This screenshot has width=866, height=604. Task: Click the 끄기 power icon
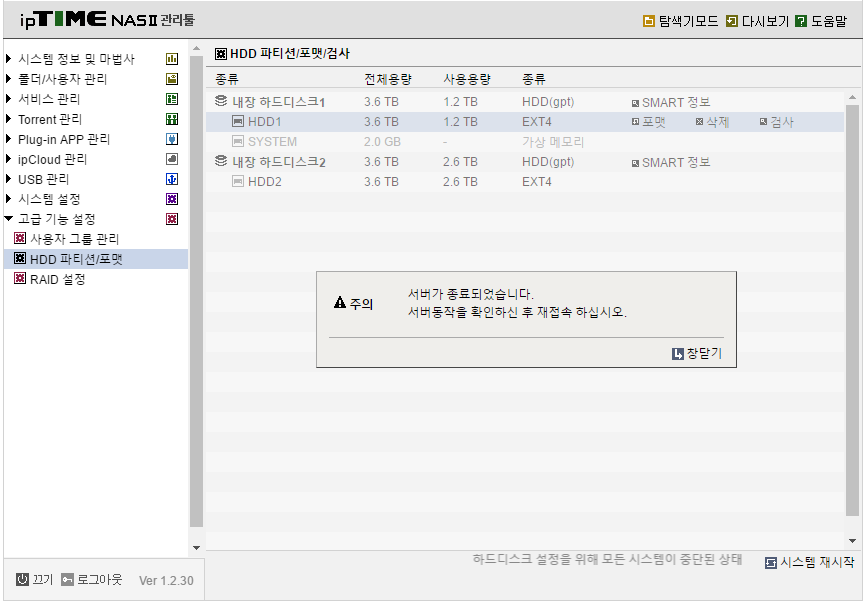pos(22,579)
